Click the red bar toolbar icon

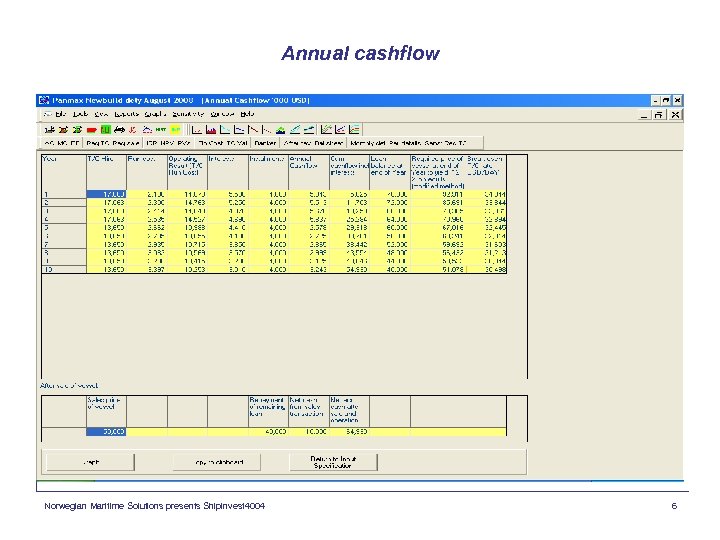[x=91, y=130]
